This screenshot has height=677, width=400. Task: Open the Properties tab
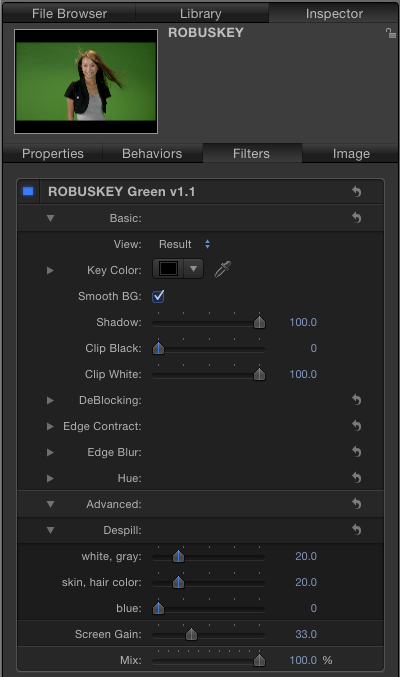pyautogui.click(x=53, y=153)
